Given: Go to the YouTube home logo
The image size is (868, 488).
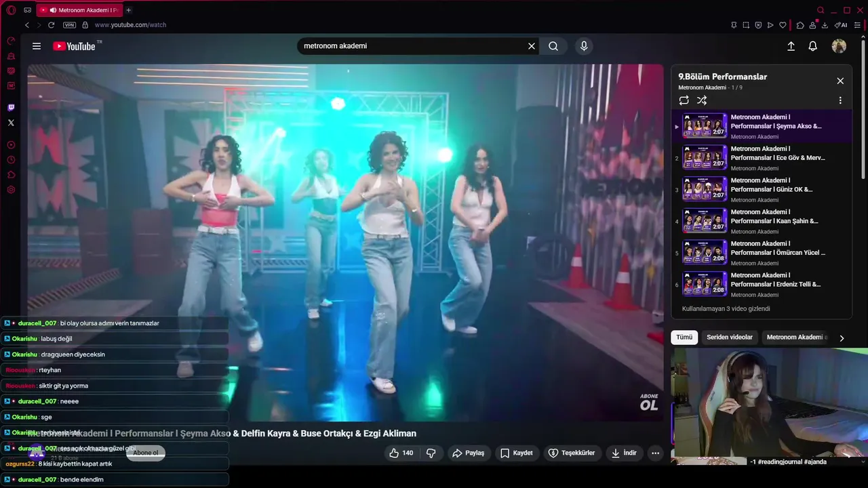Looking at the screenshot, I should [75, 46].
